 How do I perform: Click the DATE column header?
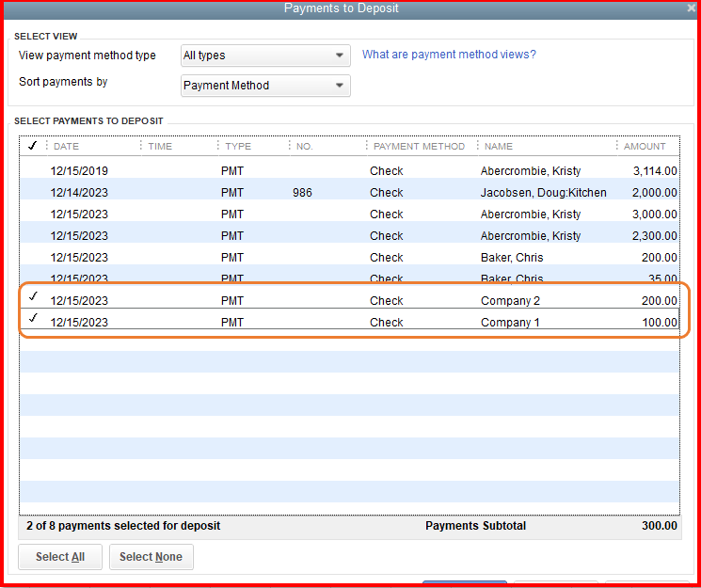point(67,147)
